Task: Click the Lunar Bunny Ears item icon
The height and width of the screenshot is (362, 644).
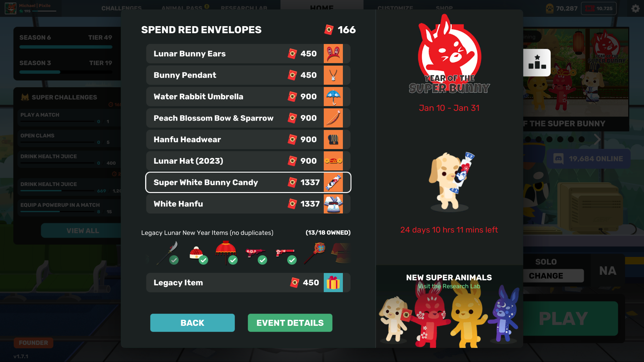Action: pos(333,54)
